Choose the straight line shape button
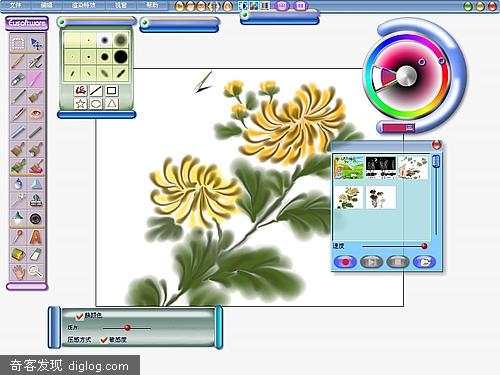500x375 pixels. coord(96,90)
